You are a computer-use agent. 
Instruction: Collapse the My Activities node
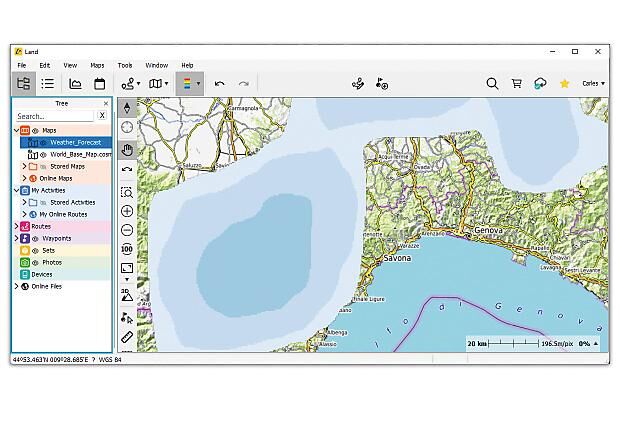pyautogui.click(x=17, y=190)
